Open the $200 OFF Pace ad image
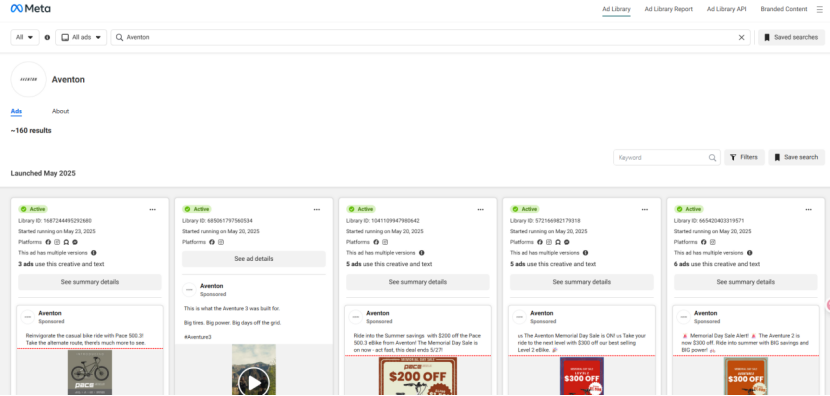 coord(418,376)
